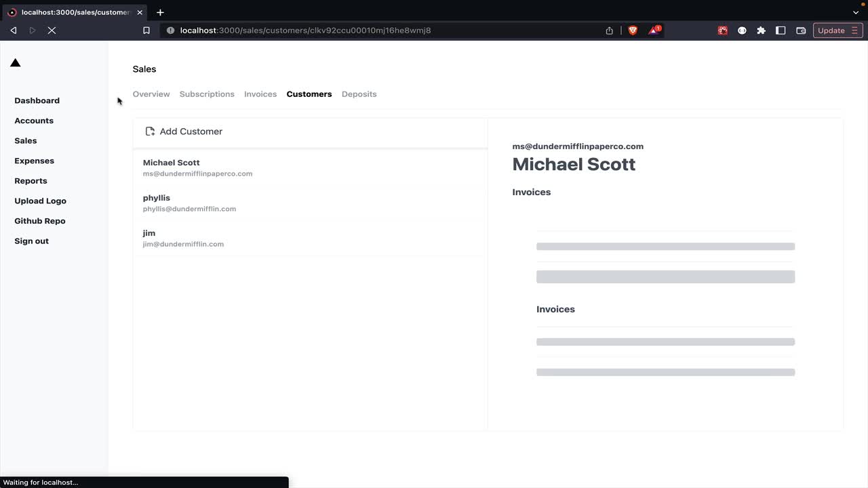The width and height of the screenshot is (868, 488).
Task: Open the Update browser menu
Action: (x=837, y=30)
